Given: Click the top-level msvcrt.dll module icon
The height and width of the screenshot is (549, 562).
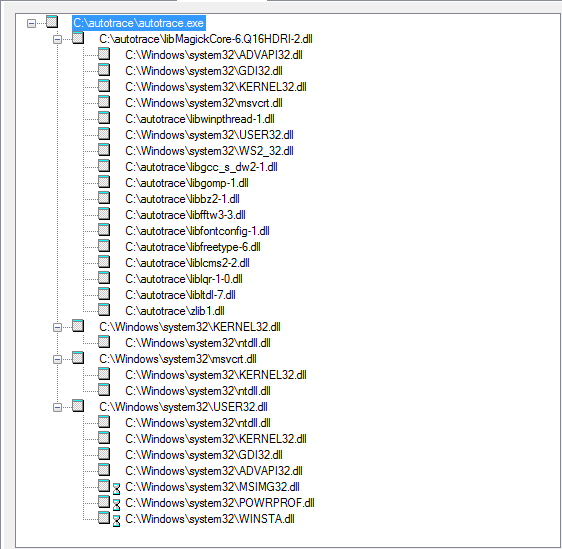Looking at the screenshot, I should 78,358.
